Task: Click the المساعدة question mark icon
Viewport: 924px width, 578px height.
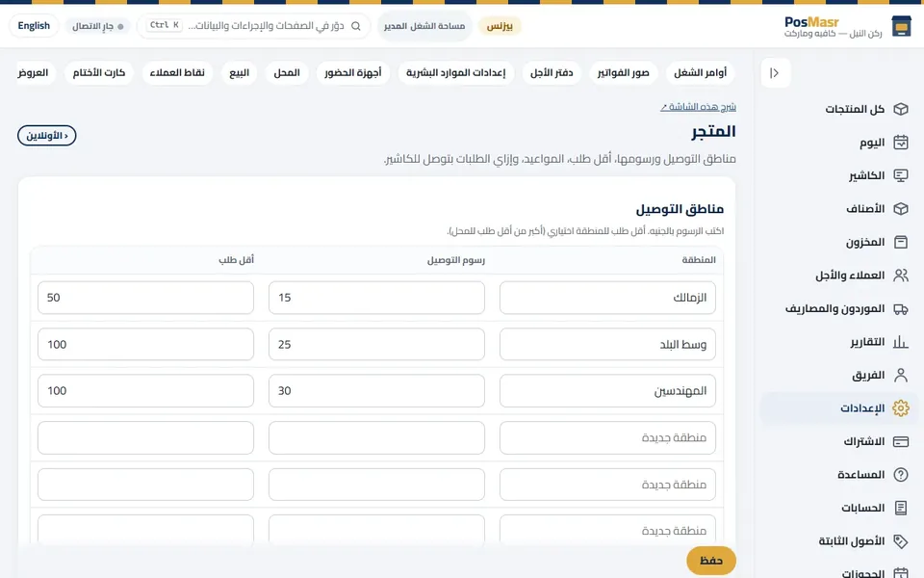Action: (x=901, y=475)
